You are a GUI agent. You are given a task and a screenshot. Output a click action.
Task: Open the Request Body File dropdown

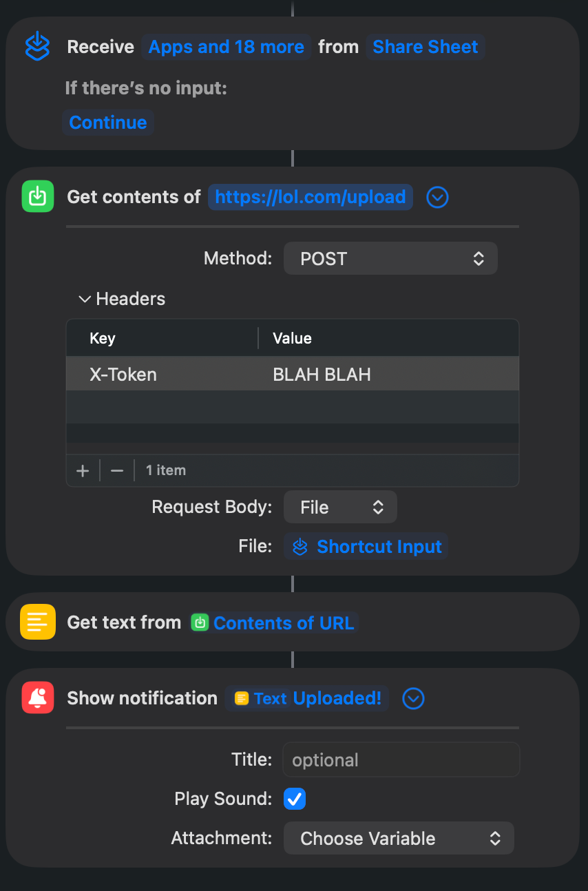[340, 507]
